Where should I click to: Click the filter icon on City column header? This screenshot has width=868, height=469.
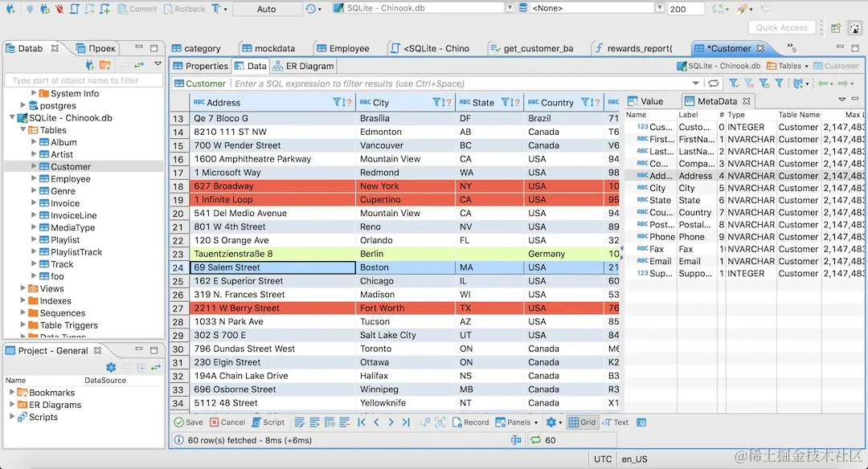click(436, 102)
